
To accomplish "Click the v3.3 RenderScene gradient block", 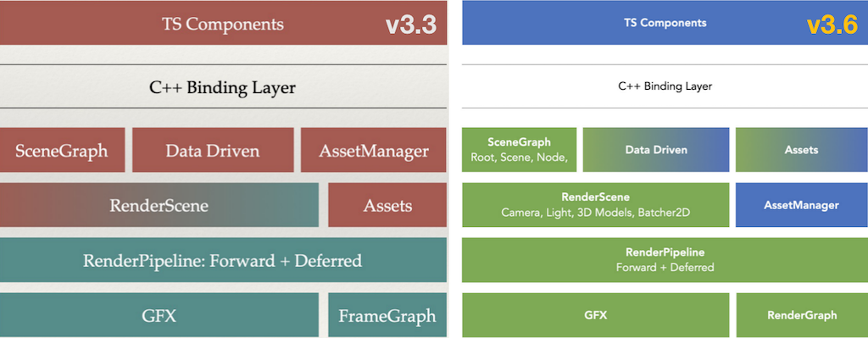I will (159, 205).
